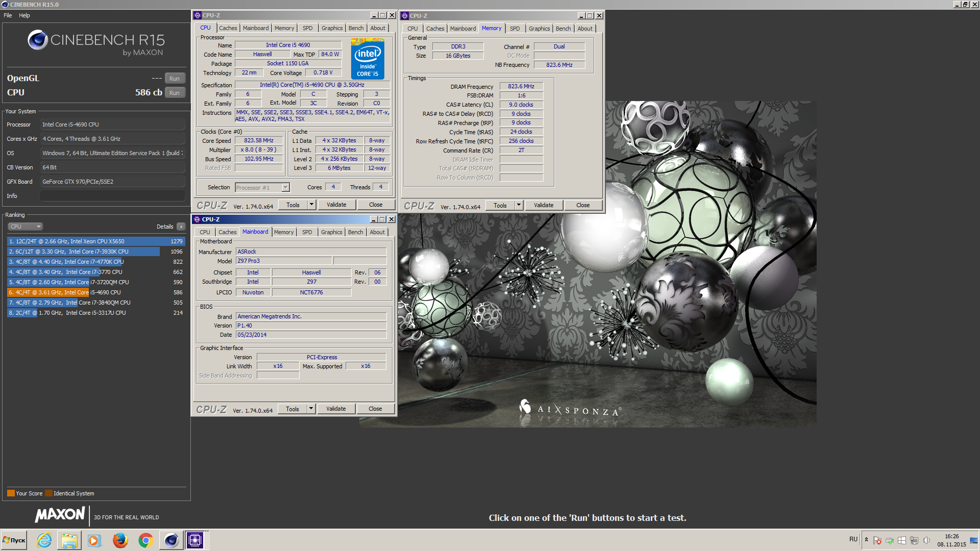
Task: Open About tab in Memory CPU-Z window
Action: coord(585,29)
